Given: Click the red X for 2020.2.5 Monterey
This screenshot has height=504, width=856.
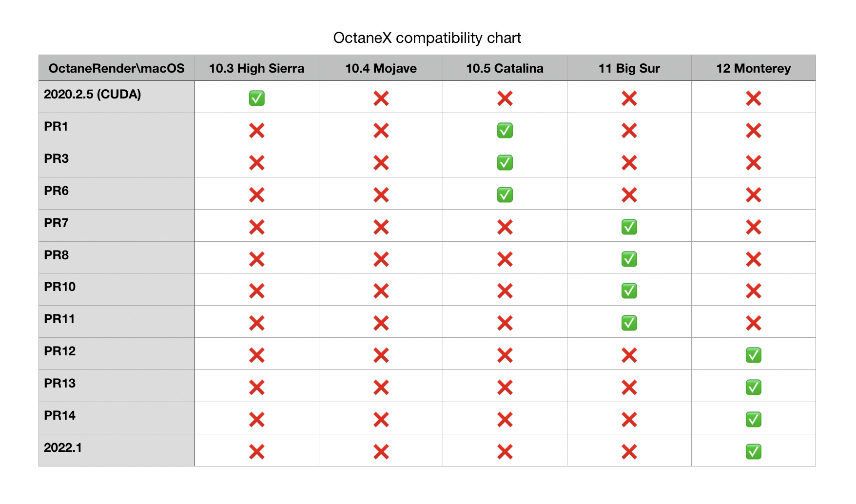Looking at the screenshot, I should [753, 98].
